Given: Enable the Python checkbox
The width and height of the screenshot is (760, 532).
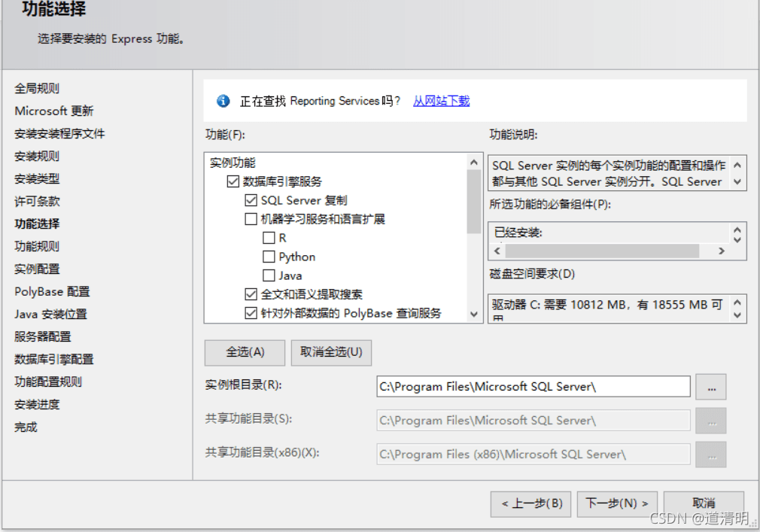Looking at the screenshot, I should point(269,257).
